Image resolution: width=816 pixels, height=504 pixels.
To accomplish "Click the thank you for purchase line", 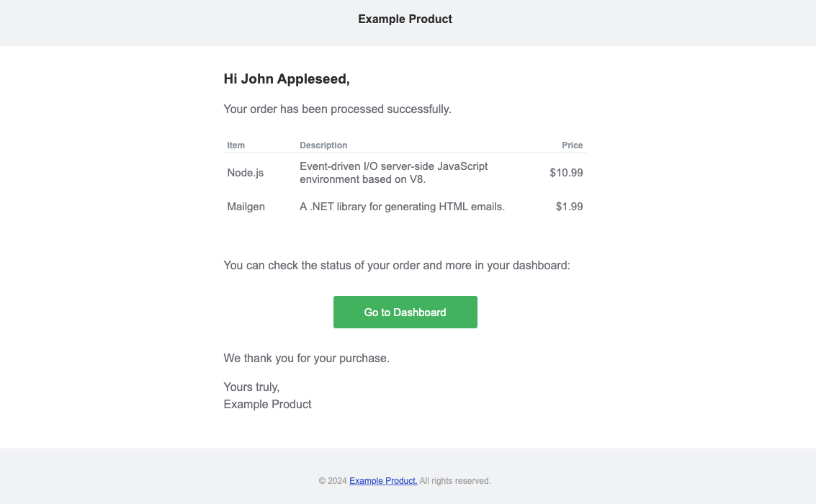I will coord(306,358).
